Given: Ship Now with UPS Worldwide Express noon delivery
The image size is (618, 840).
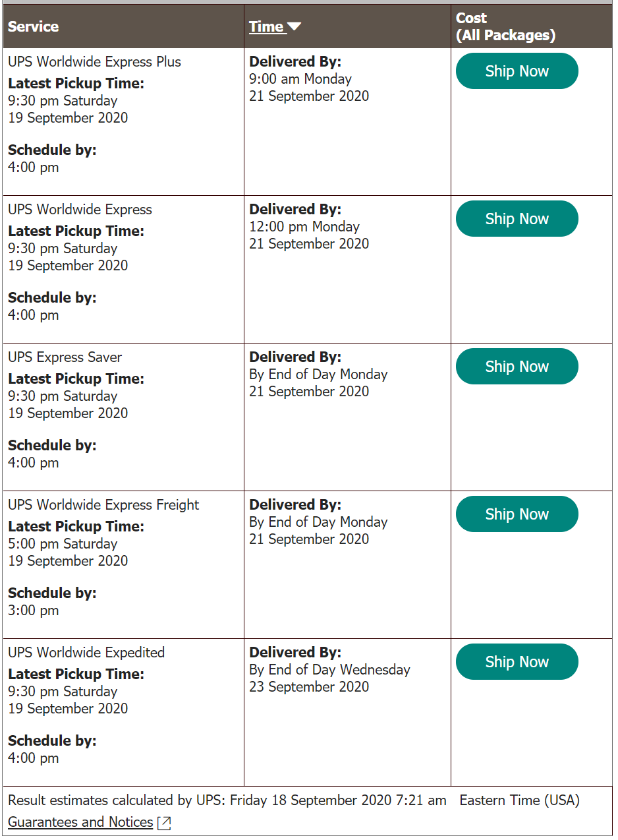Looking at the screenshot, I should tap(517, 219).
